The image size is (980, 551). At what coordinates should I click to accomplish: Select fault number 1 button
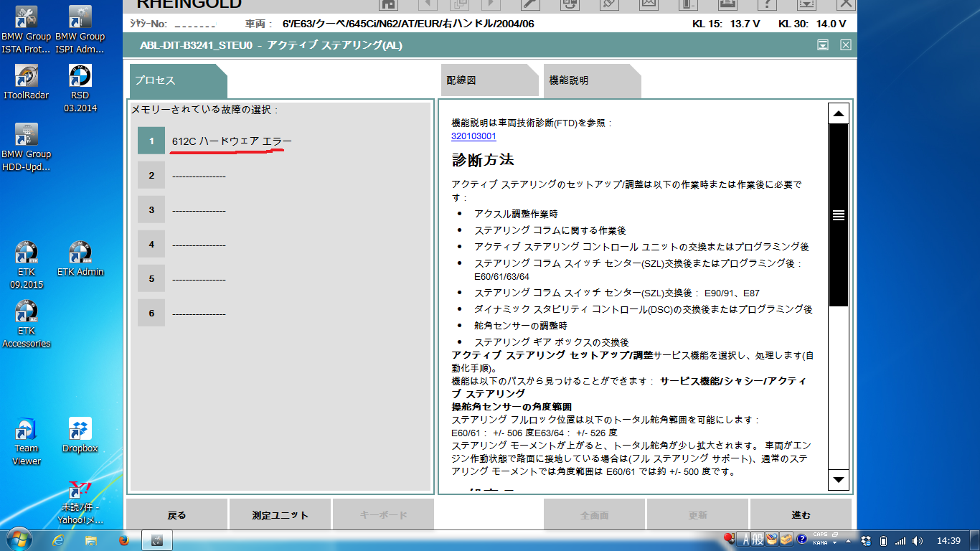pyautogui.click(x=151, y=141)
